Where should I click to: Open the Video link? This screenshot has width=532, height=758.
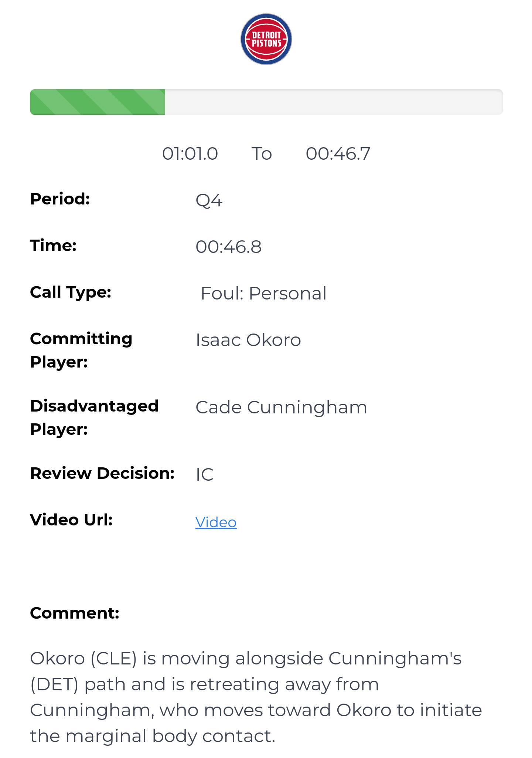tap(216, 522)
